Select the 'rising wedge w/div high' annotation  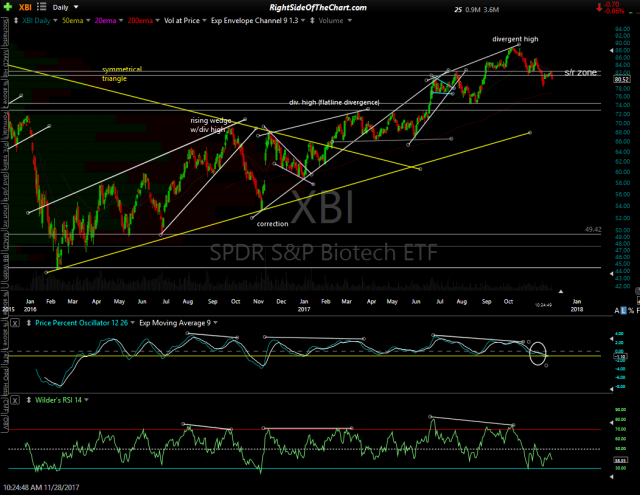tap(211, 125)
